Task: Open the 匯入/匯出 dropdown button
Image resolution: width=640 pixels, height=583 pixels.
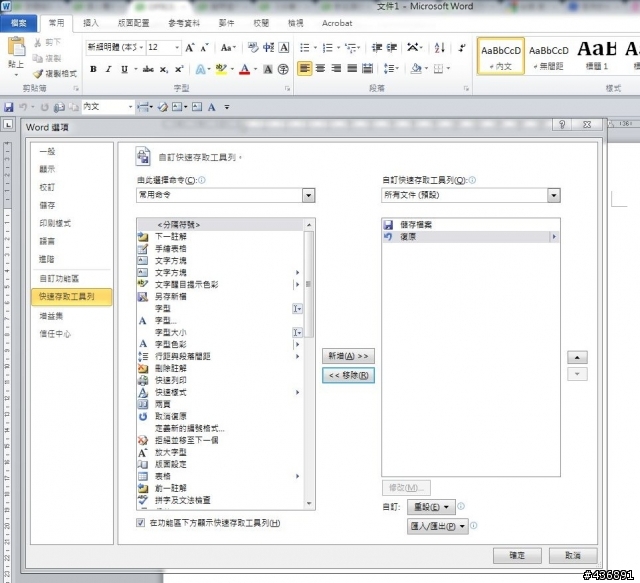Action: tap(438, 526)
